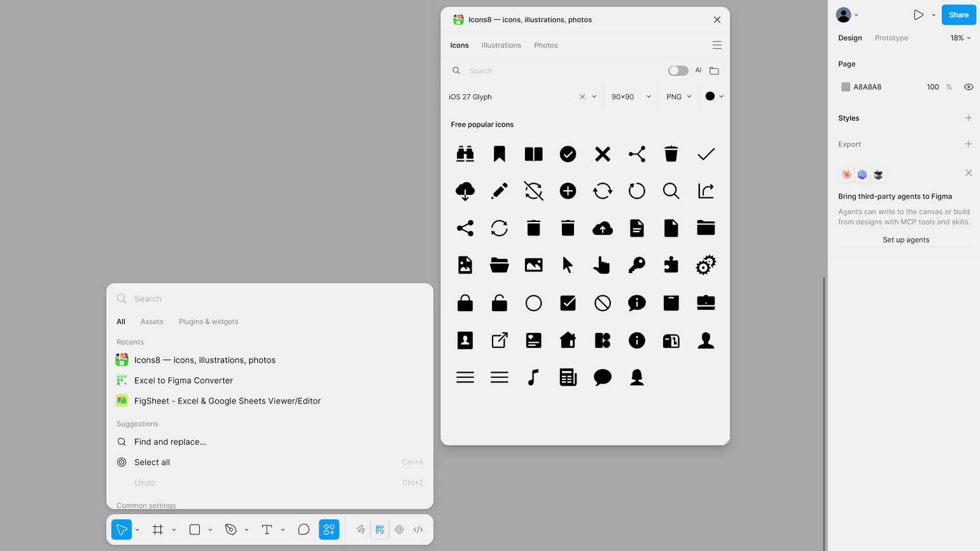Open the 18% zoom dropdown
Screen dimensions: 980x551
[x=960, y=38]
